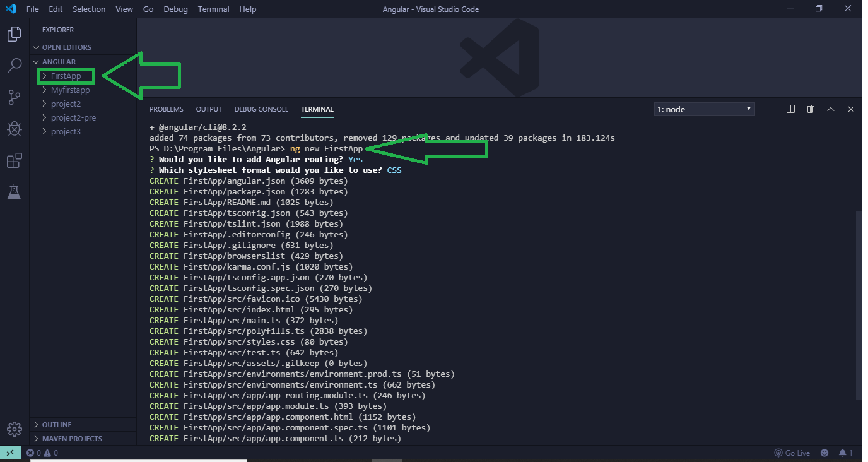Click the 'FirstApp/karma.conf.js' terminal line
Image resolution: width=868 pixels, height=462 pixels.
tap(251, 267)
